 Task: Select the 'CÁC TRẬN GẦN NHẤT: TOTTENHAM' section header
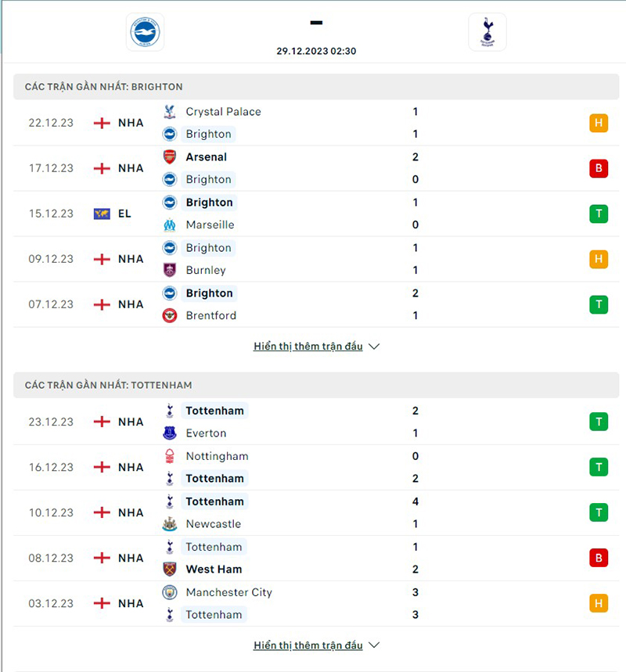(110, 385)
